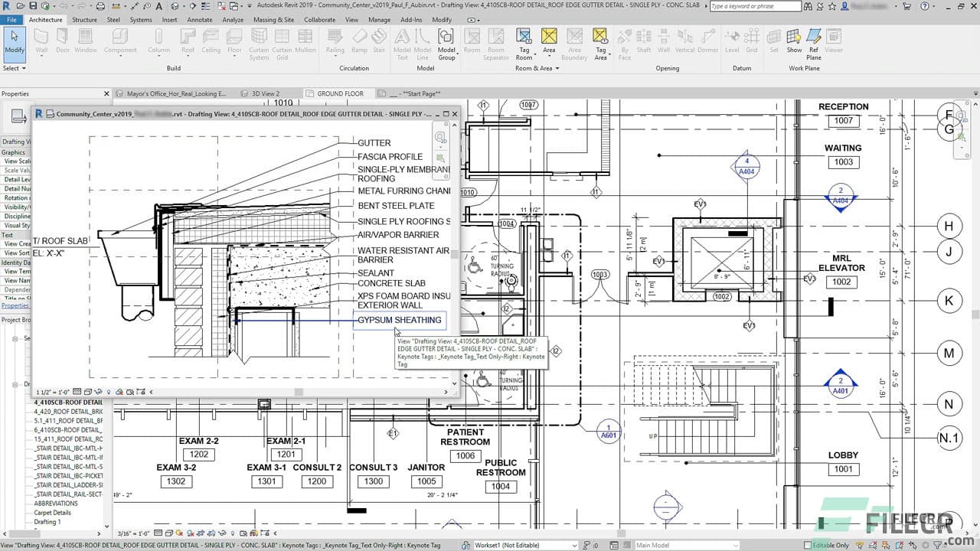Switch to the Annotate ribbon tab
The height and width of the screenshot is (551, 980).
[x=199, y=20]
